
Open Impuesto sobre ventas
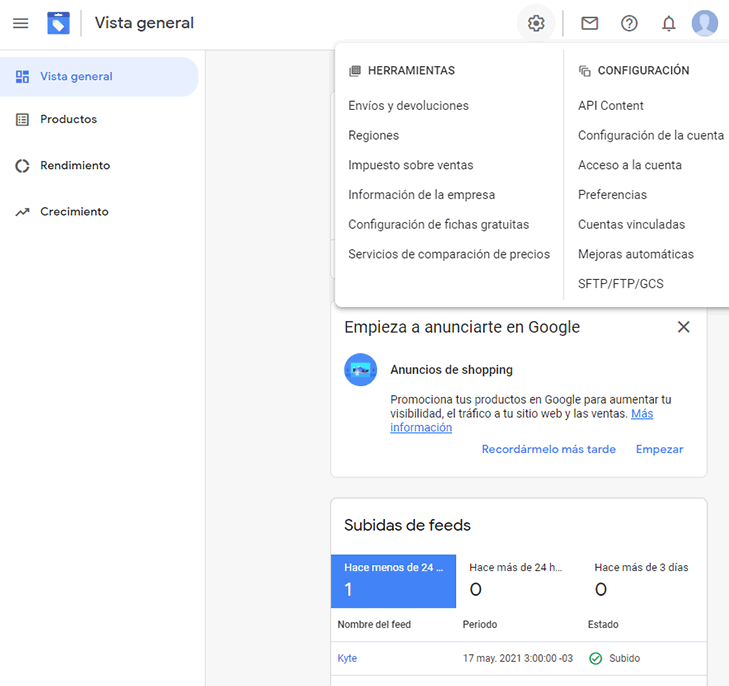tap(411, 165)
